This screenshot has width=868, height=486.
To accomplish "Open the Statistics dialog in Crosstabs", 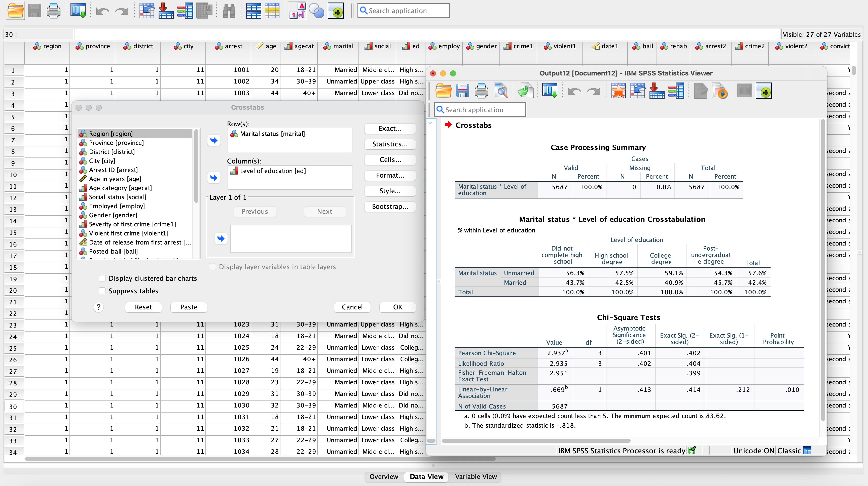I will coord(389,144).
